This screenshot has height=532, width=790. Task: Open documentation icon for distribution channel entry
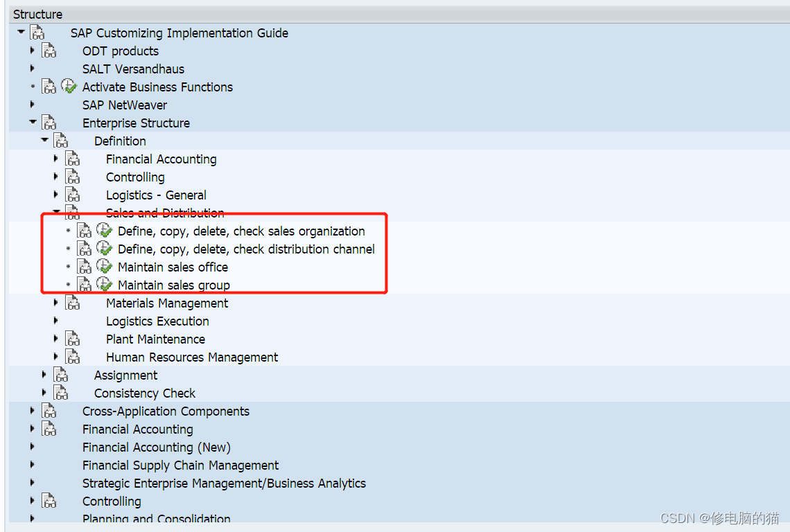click(x=84, y=249)
